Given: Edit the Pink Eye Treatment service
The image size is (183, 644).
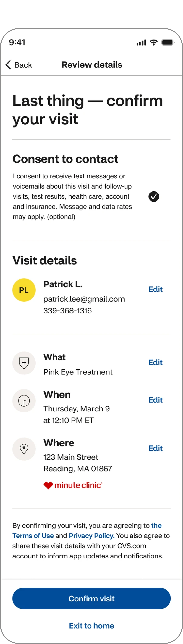Looking at the screenshot, I should tap(156, 362).
